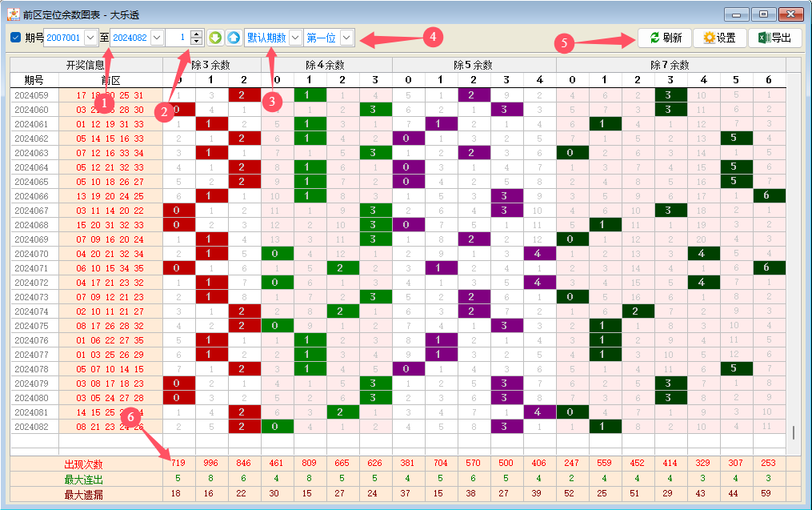Click red annotation marker number 5

(x=566, y=43)
